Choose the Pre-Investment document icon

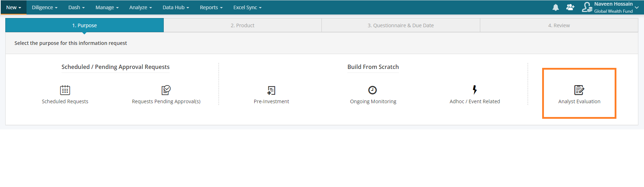tap(271, 90)
